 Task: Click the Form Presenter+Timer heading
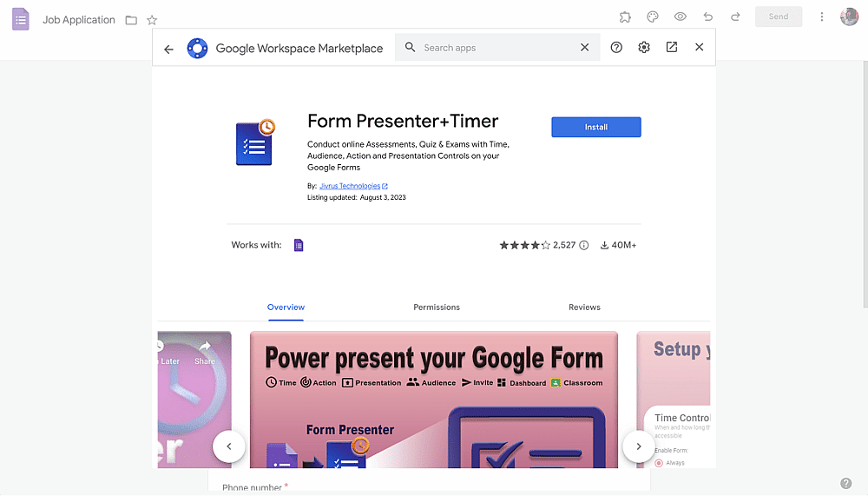(403, 121)
